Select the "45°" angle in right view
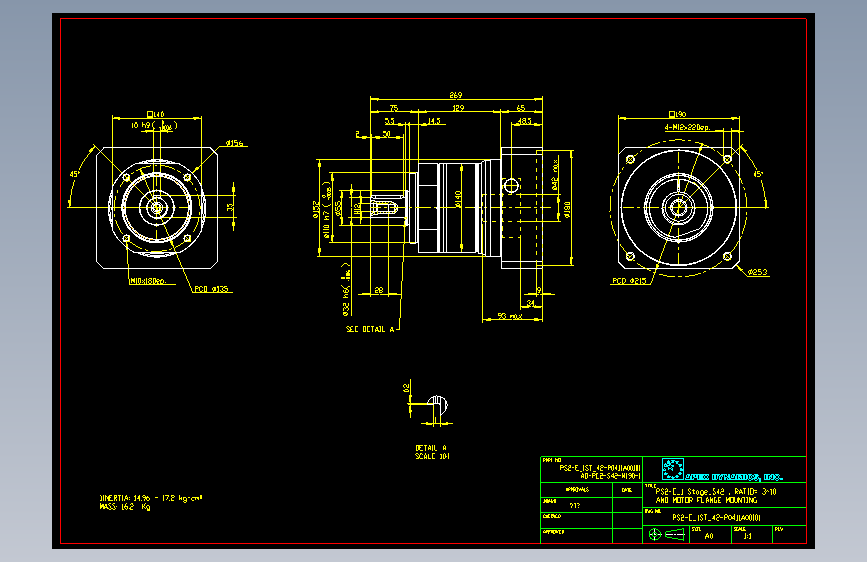Viewport: 867px width, 562px height. pyautogui.click(x=759, y=174)
